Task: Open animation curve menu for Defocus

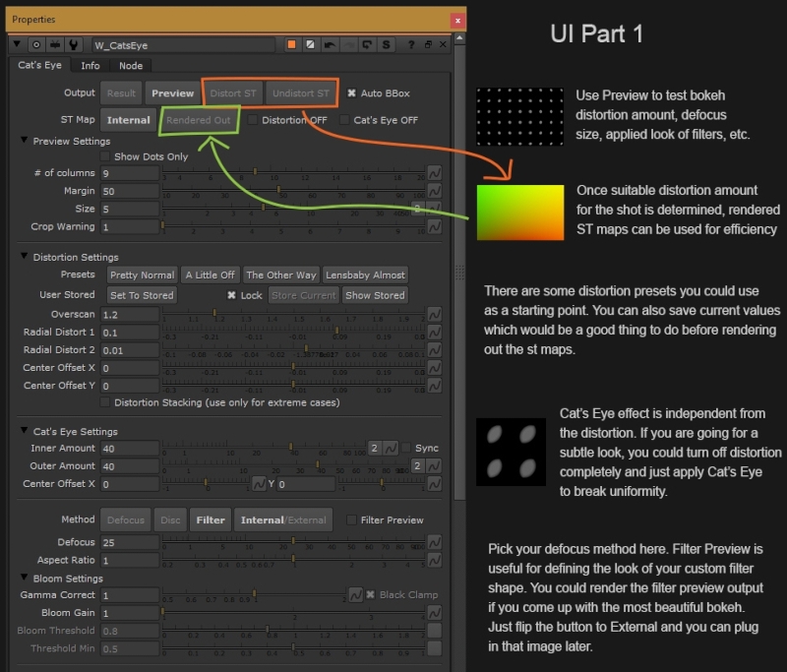Action: click(433, 542)
